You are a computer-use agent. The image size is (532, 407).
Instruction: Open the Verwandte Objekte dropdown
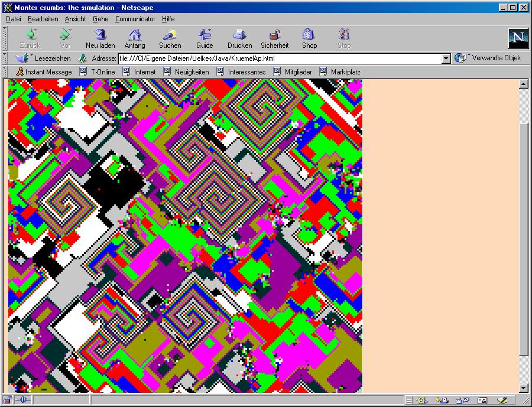pos(488,58)
